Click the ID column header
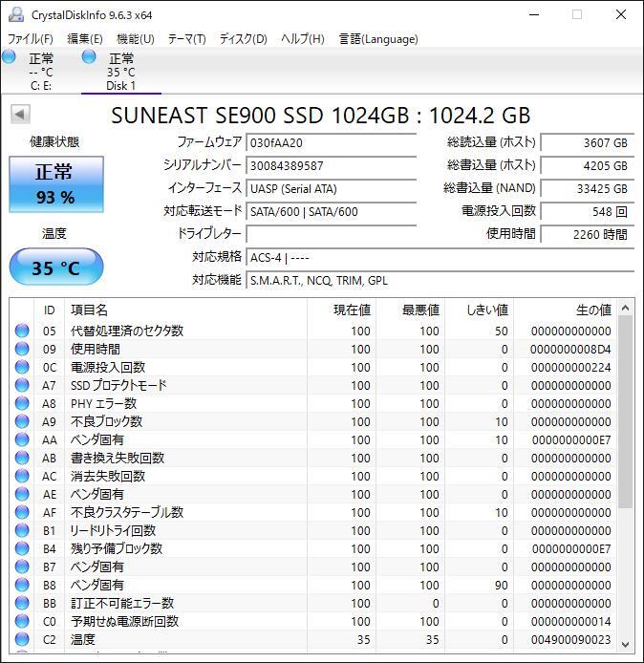This screenshot has height=663, width=644. pyautogui.click(x=49, y=310)
